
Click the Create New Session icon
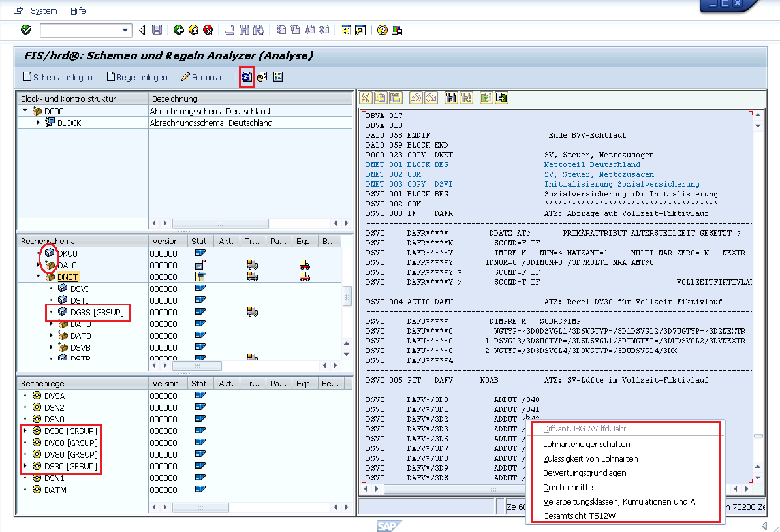346,31
